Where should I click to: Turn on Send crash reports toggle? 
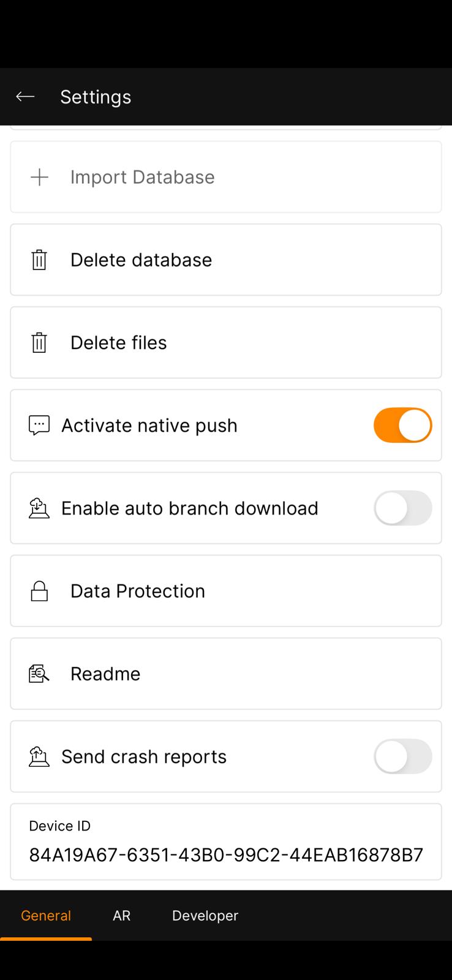[402, 756]
